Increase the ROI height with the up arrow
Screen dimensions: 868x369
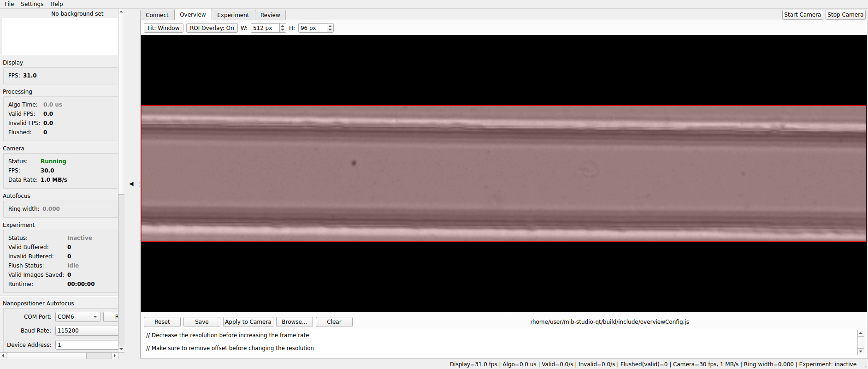point(330,26)
